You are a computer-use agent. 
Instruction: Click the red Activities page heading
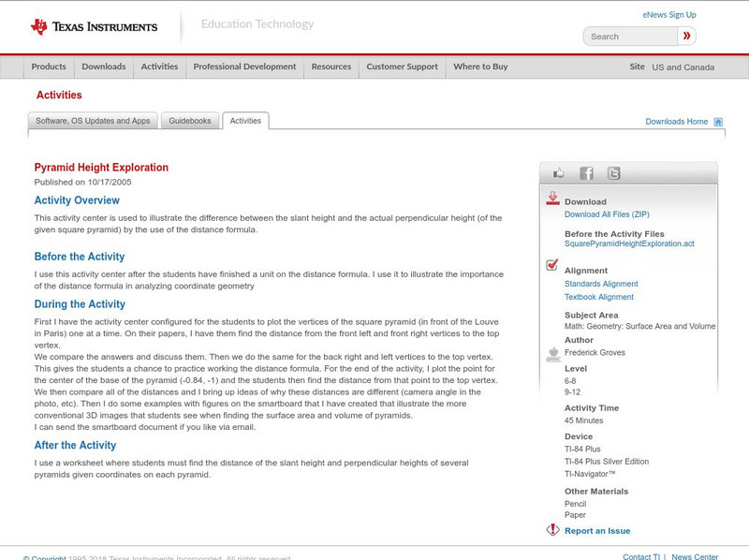[59, 96]
